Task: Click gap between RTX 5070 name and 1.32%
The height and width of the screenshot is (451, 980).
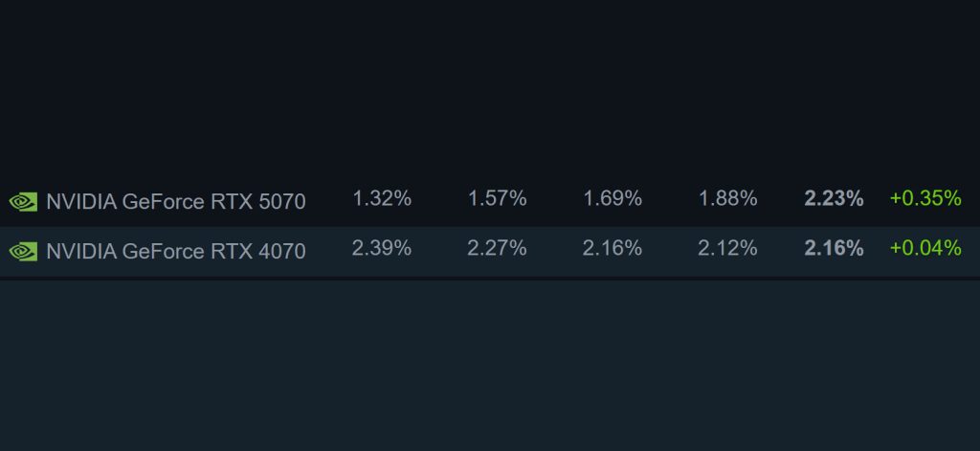Action: (328, 200)
